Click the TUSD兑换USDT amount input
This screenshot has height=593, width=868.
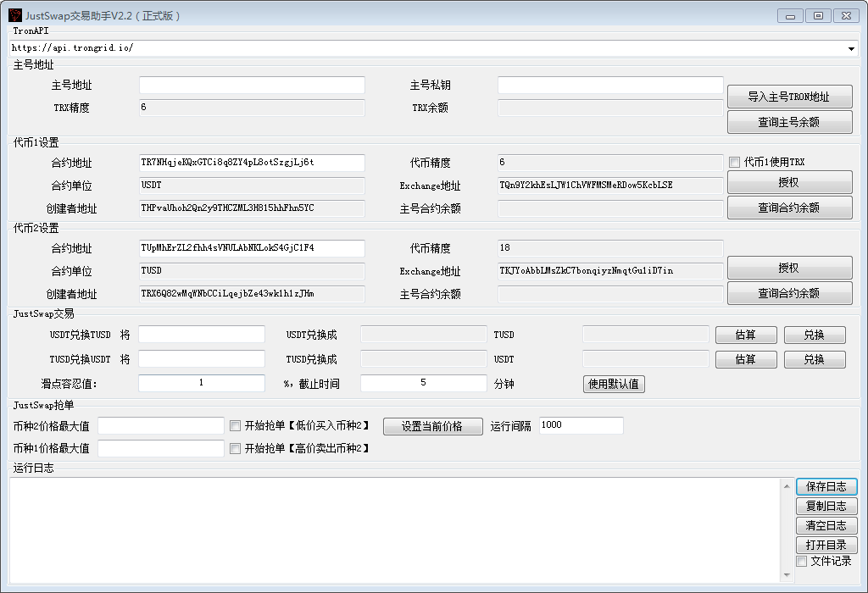202,359
